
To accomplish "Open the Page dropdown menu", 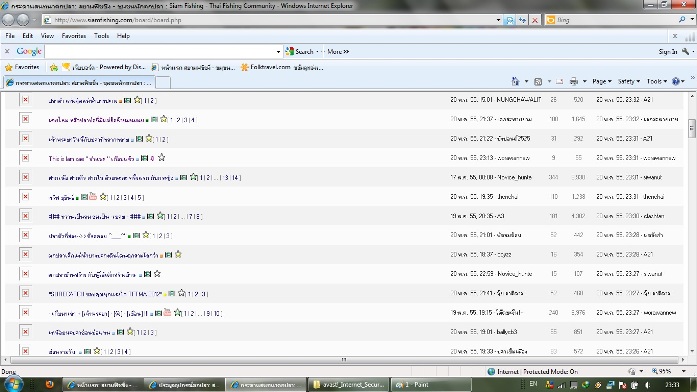I will (x=602, y=81).
